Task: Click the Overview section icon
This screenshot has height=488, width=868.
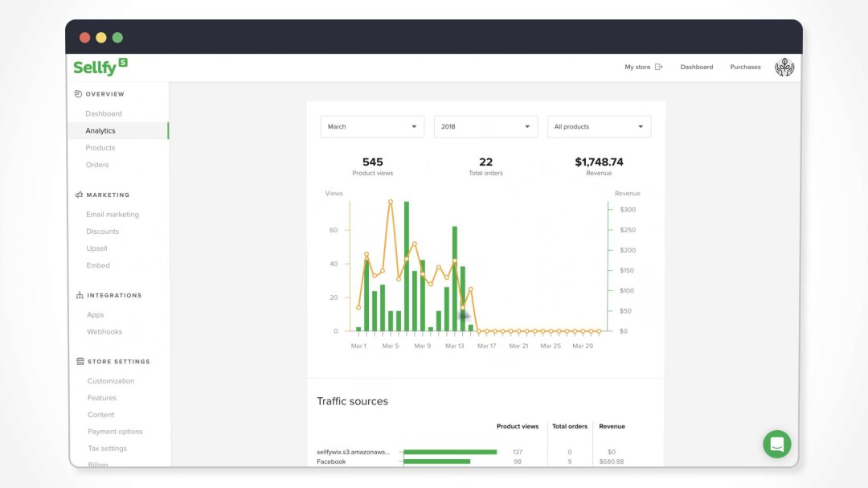Action: tap(78, 94)
